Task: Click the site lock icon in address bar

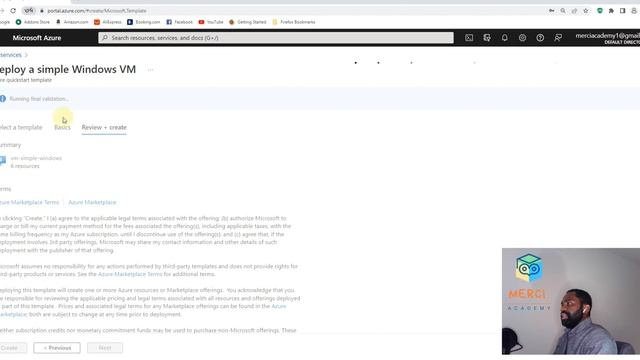Action: pos(42,11)
